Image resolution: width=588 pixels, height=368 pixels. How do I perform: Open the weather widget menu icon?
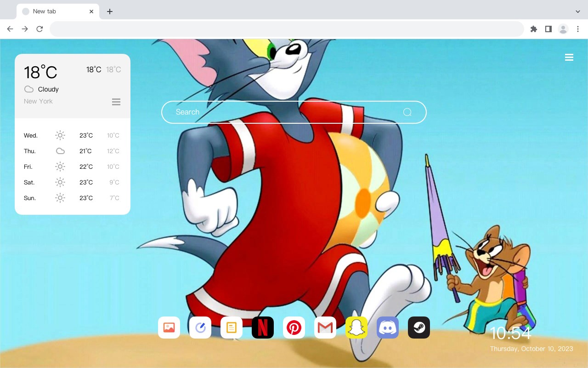(x=116, y=102)
